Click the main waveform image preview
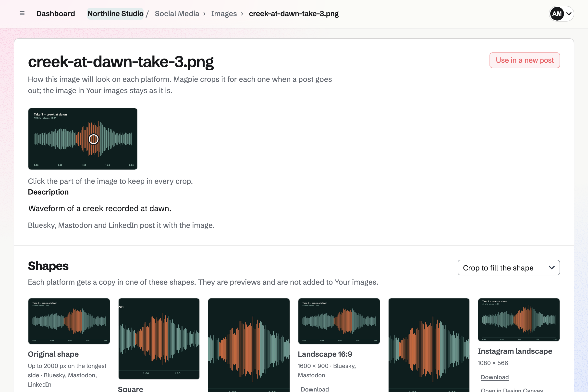 pos(83,139)
